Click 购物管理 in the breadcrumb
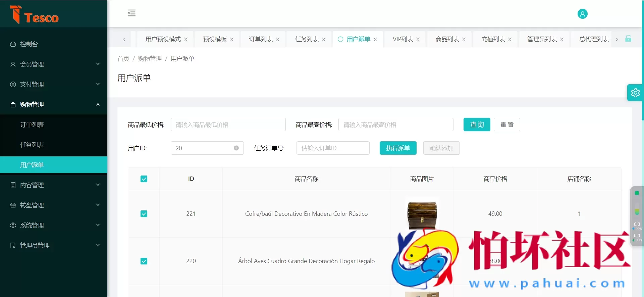Screen dimensions: 644x297 click(150, 59)
